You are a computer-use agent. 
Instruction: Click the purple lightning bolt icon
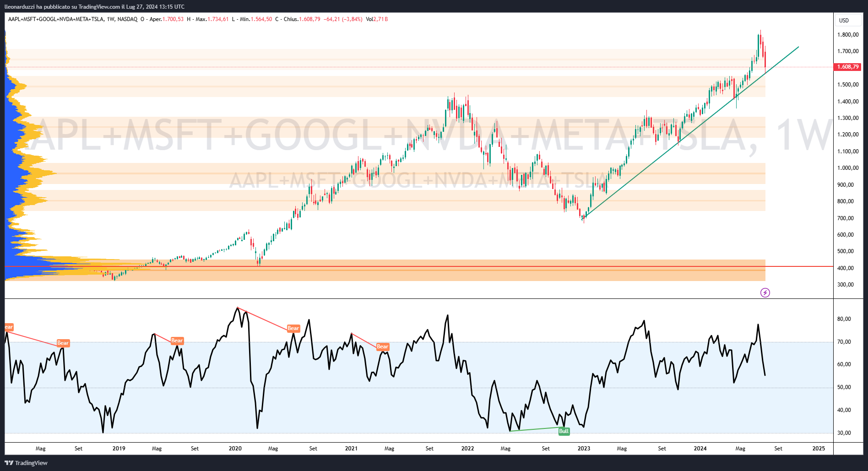765,292
